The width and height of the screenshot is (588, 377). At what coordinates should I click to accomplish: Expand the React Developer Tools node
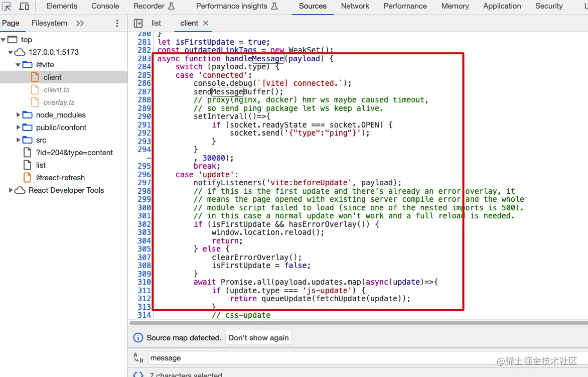click(11, 190)
